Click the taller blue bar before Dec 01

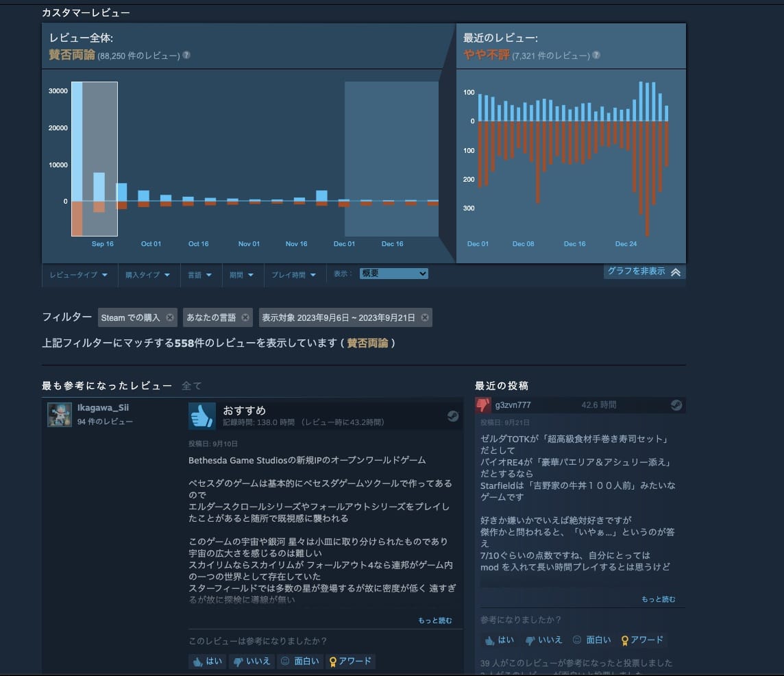point(321,195)
